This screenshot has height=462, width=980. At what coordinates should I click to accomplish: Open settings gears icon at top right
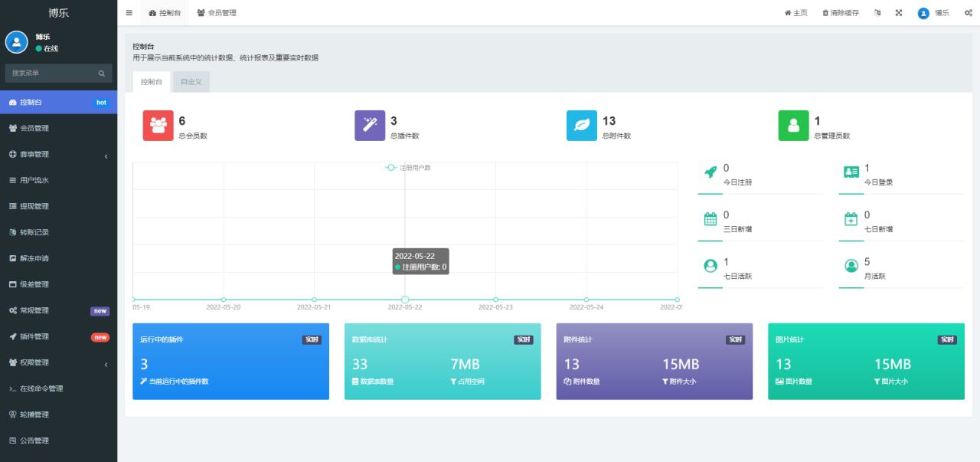click(x=968, y=13)
